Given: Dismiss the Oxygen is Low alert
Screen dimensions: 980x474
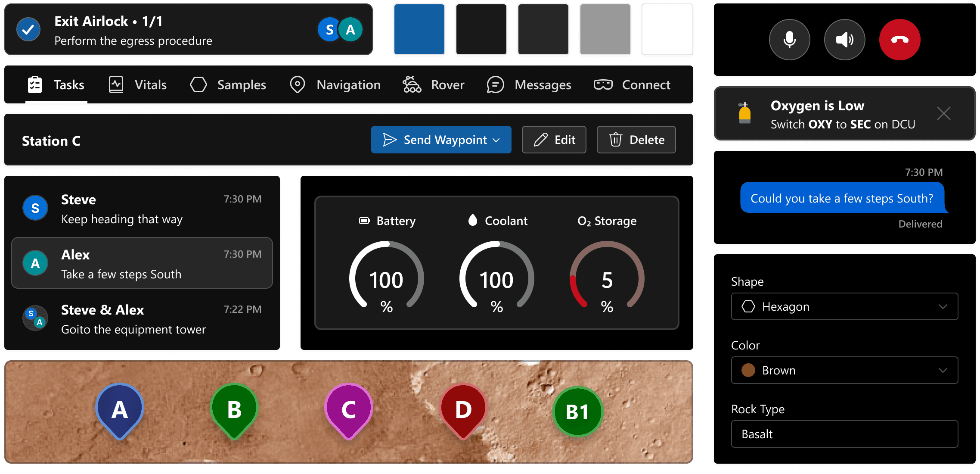Looking at the screenshot, I should point(943,114).
